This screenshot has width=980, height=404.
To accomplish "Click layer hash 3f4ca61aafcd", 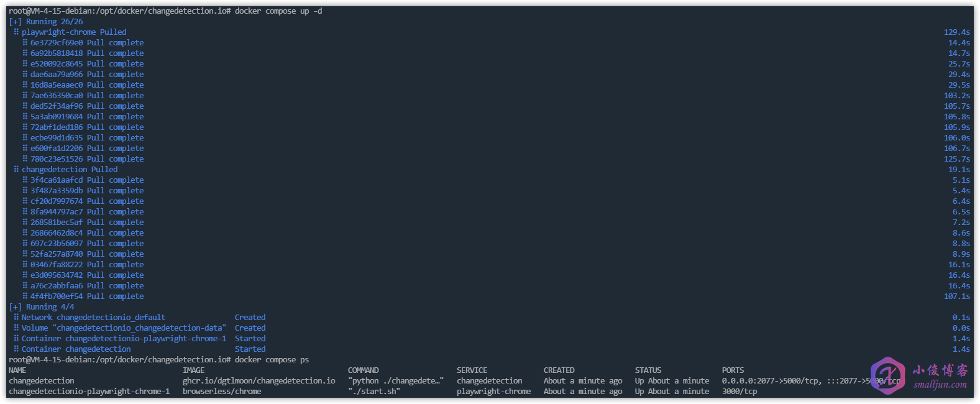I will coord(57,180).
